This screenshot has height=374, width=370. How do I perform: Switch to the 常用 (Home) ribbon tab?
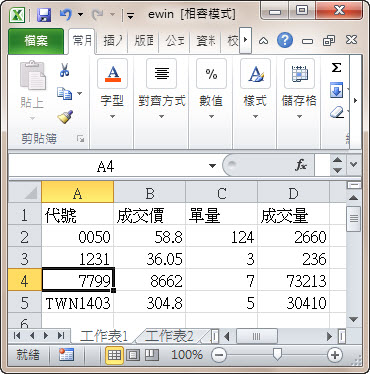(x=82, y=41)
